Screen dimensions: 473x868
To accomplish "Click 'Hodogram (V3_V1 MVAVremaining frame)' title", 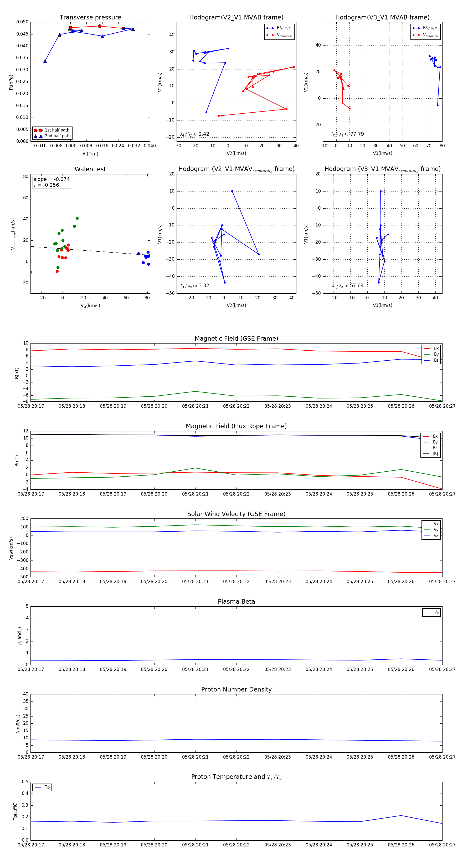I will pos(382,169).
